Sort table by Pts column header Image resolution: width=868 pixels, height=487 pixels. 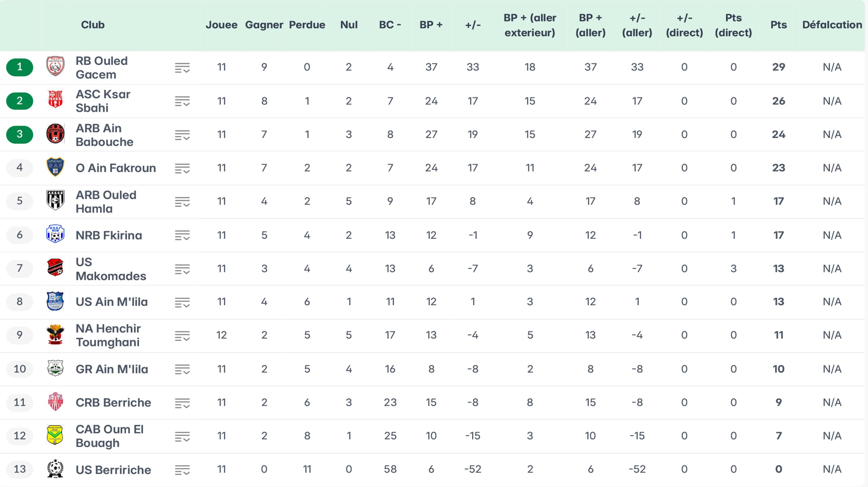point(778,25)
